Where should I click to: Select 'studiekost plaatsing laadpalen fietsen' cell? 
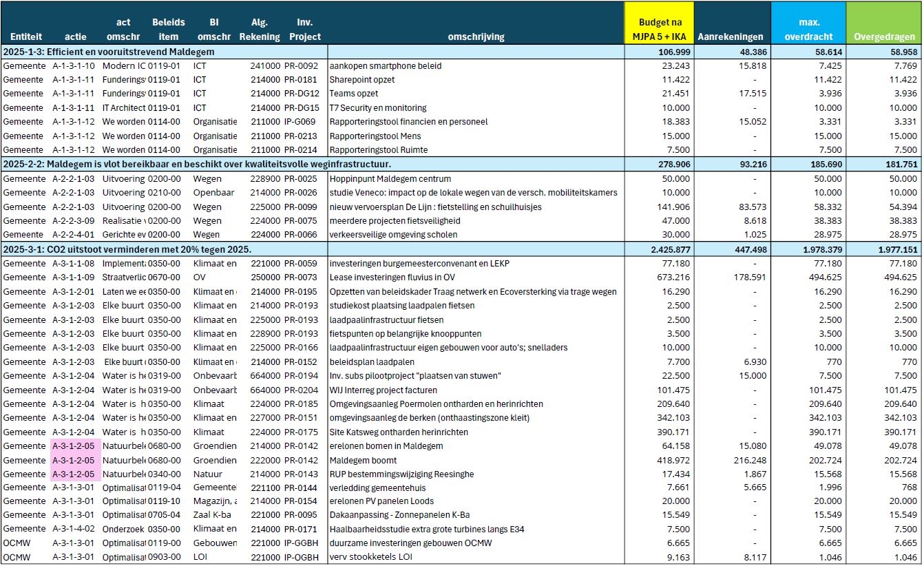402,305
